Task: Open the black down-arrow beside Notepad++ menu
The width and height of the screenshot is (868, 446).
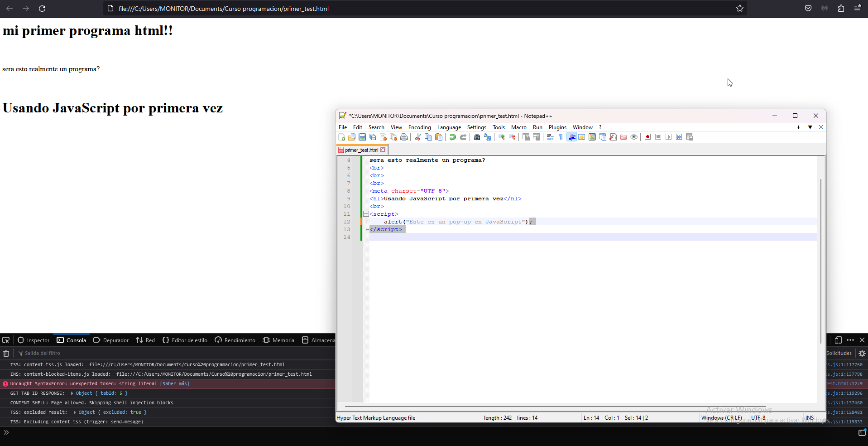Action: [x=810, y=127]
